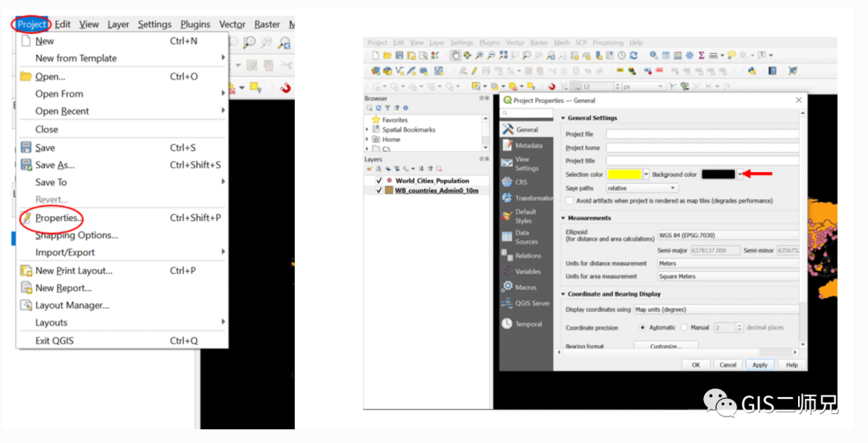Image resolution: width=868 pixels, height=443 pixels.
Task: Open the Data Source Manager icon
Action: click(x=375, y=71)
